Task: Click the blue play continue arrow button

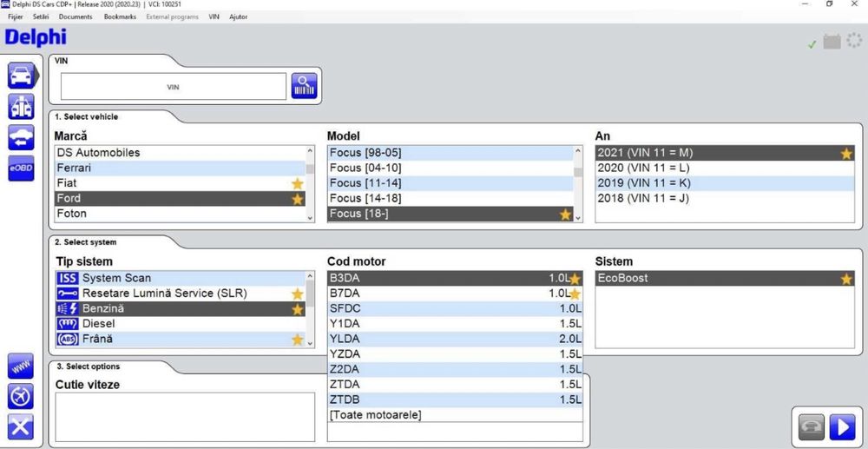Action: pyautogui.click(x=842, y=427)
